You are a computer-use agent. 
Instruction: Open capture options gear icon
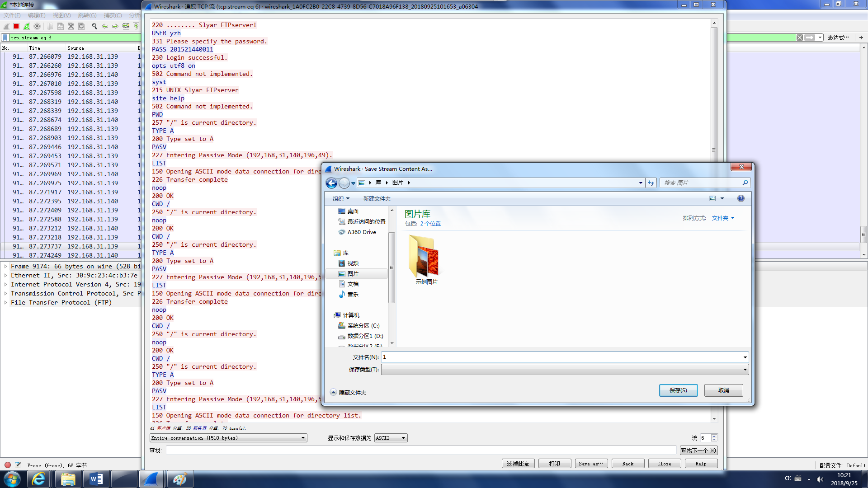[37, 26]
